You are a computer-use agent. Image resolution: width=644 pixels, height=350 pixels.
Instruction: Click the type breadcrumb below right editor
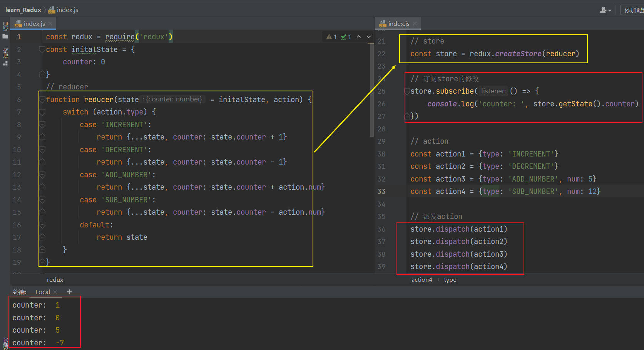[x=450, y=280]
